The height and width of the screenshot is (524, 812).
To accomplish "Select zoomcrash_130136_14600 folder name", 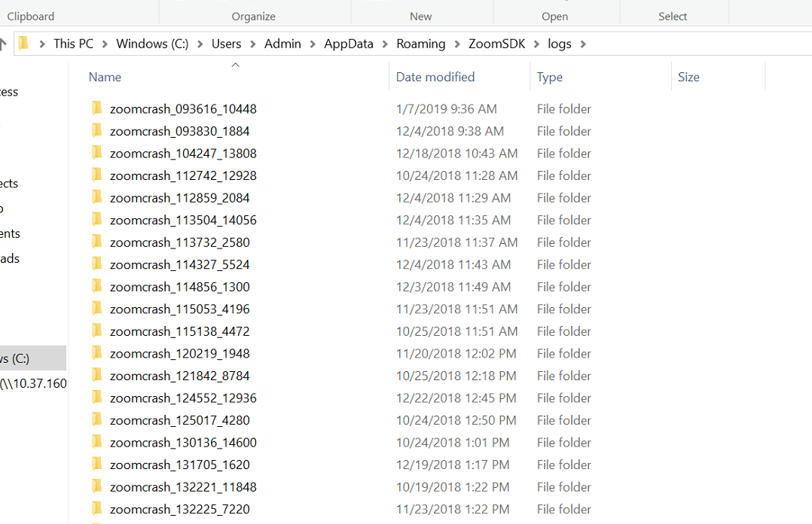I will click(x=183, y=443).
